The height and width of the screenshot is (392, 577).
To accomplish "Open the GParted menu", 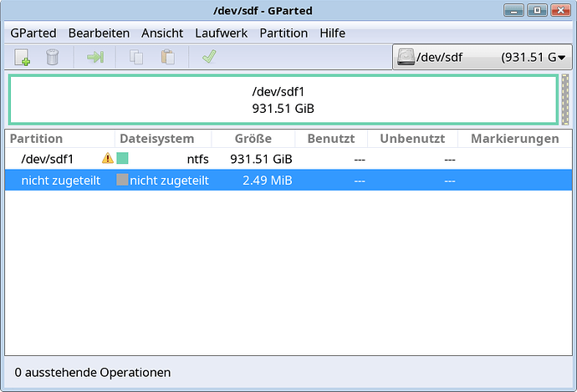I will (x=33, y=33).
